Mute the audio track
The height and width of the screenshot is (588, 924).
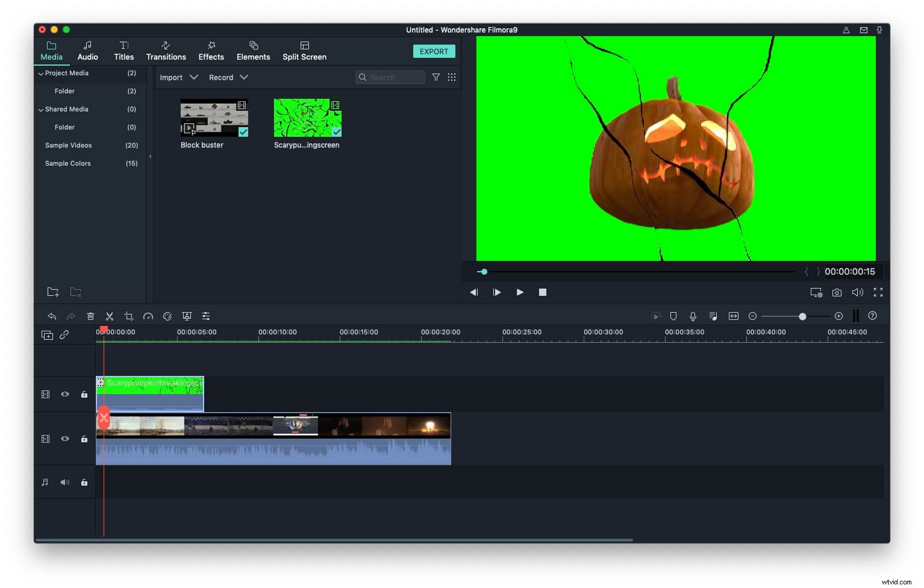[64, 482]
